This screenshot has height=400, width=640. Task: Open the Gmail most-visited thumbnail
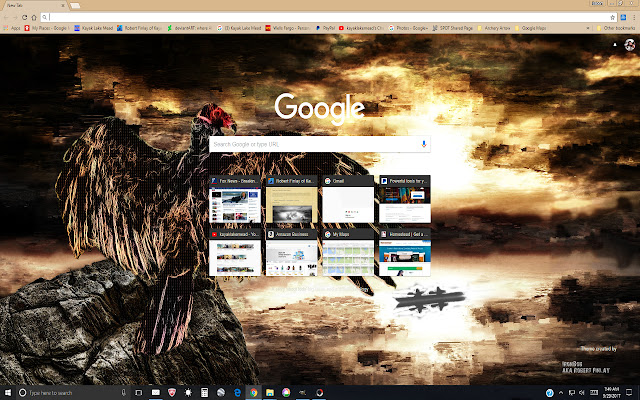348,199
